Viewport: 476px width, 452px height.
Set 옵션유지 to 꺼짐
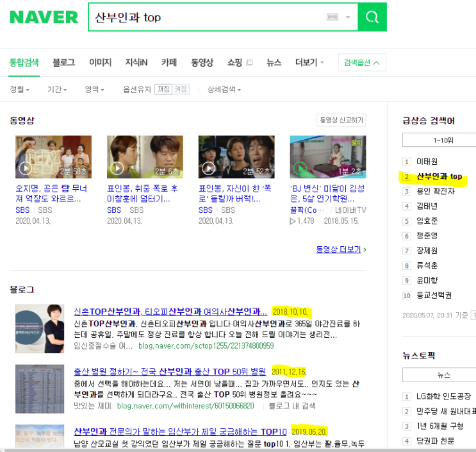tap(163, 89)
